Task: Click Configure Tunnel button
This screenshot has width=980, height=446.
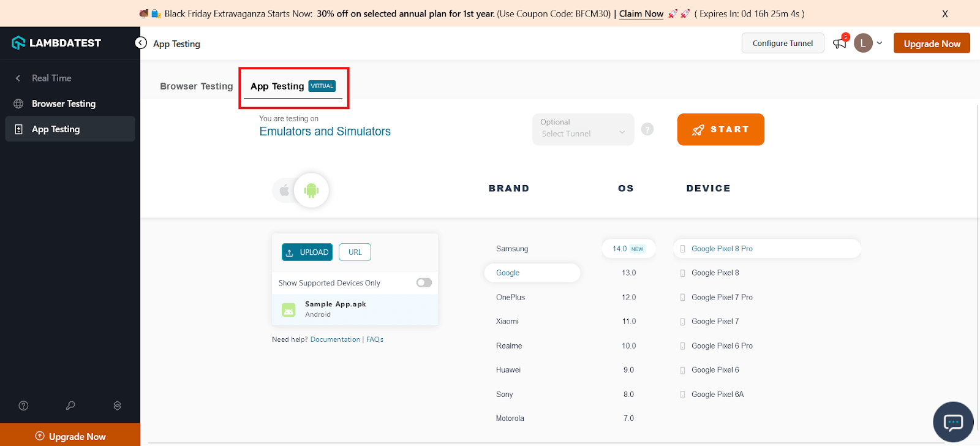Action: click(x=783, y=43)
